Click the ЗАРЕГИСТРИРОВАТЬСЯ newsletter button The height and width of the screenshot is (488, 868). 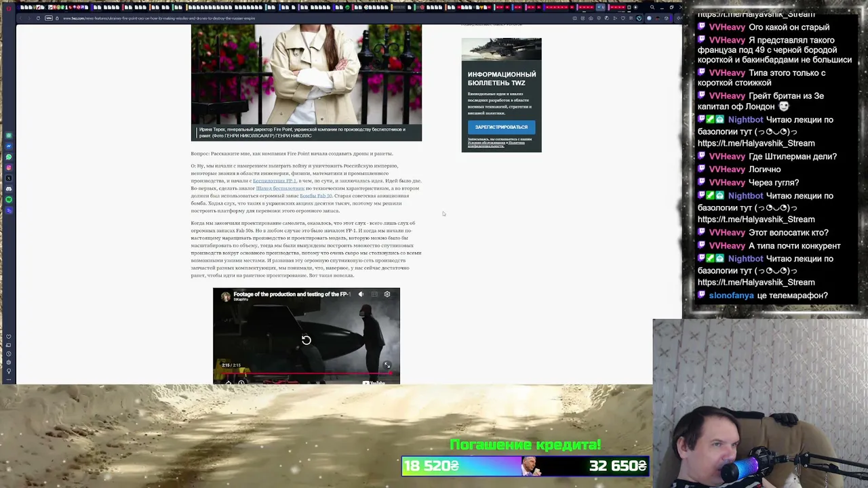click(x=501, y=127)
